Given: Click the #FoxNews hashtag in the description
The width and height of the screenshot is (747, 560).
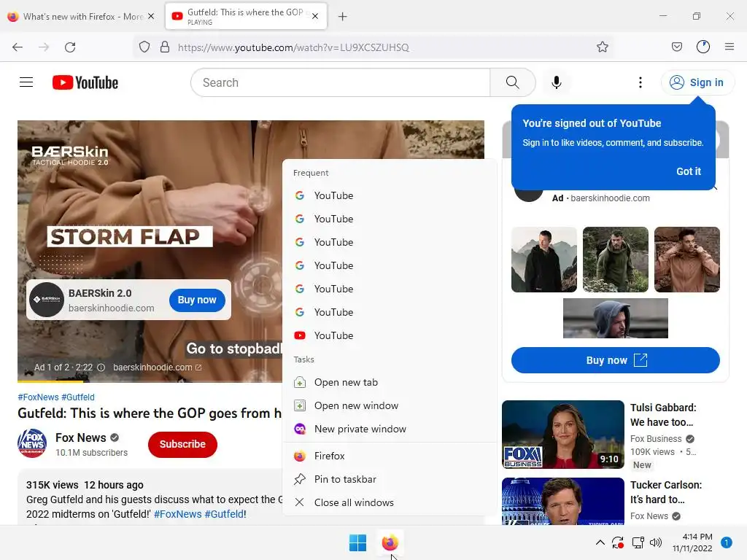Looking at the screenshot, I should (x=178, y=514).
